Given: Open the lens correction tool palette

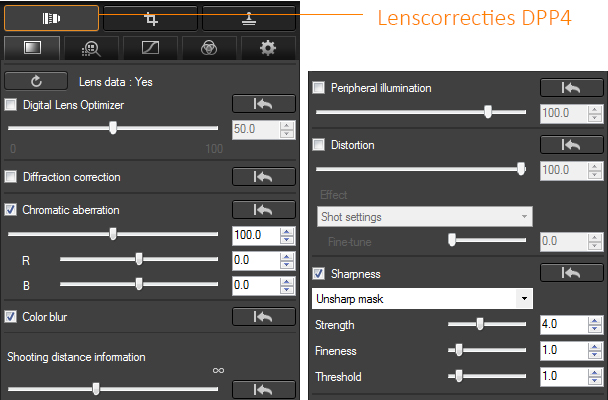Looking at the screenshot, I should (51, 17).
